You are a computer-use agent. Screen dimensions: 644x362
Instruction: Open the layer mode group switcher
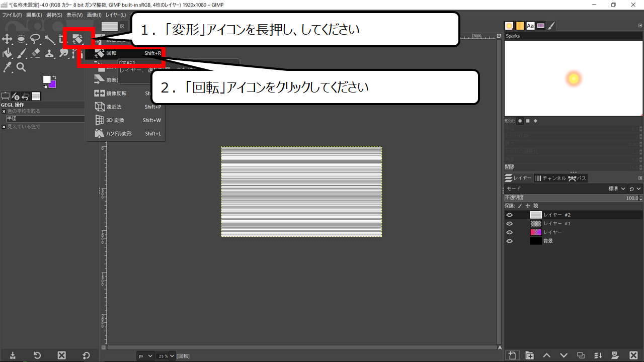(x=635, y=189)
